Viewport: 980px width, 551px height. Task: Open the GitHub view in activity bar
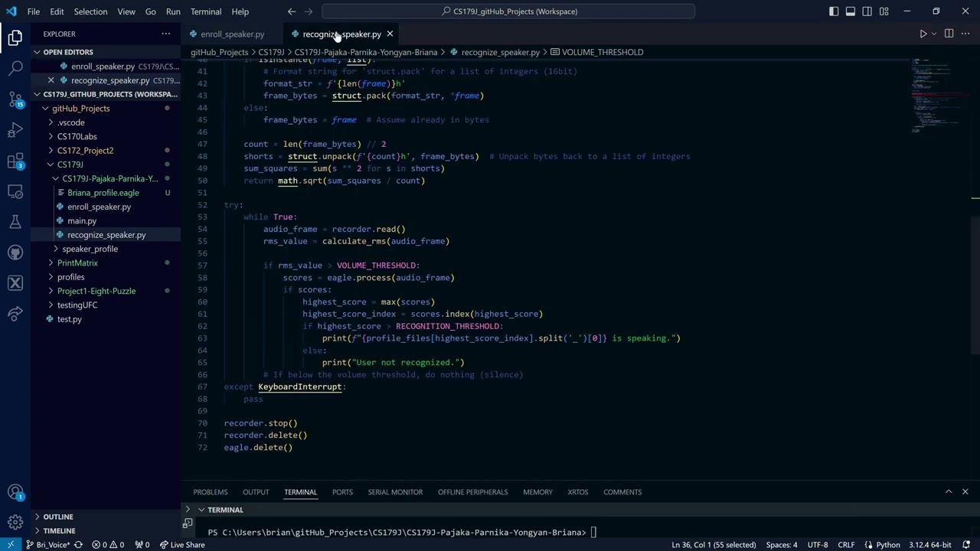coord(15,253)
